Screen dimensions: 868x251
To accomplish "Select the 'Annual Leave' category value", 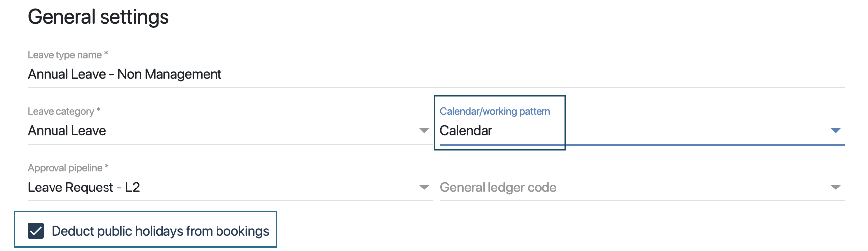I will coord(67,131).
